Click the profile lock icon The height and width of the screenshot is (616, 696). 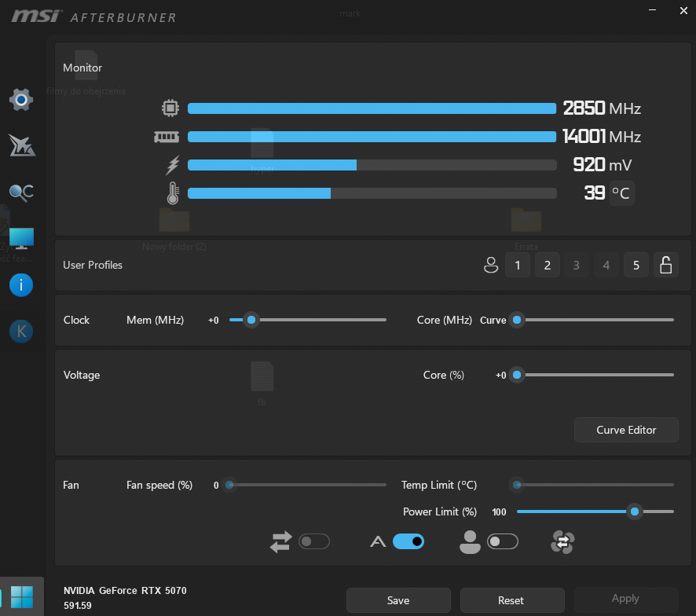[x=665, y=265]
